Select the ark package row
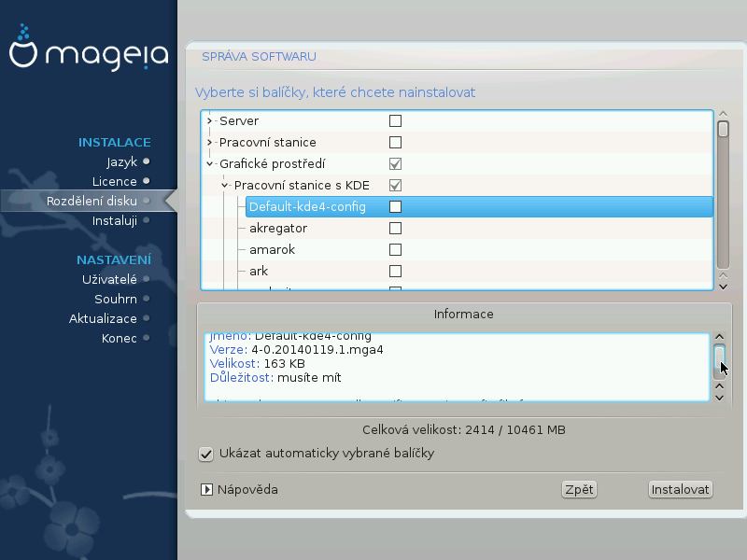The width and height of the screenshot is (747, 560). click(260, 272)
